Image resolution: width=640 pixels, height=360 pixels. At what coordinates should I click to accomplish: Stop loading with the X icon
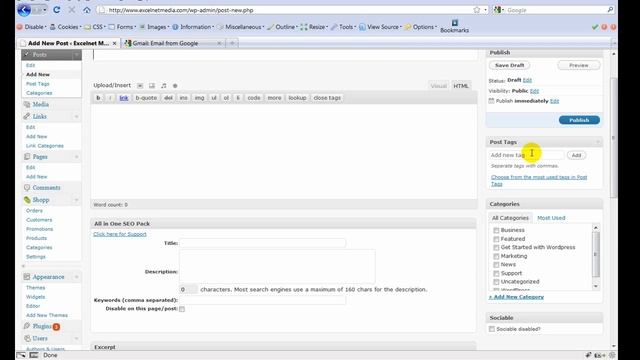pyautogui.click(x=71, y=10)
